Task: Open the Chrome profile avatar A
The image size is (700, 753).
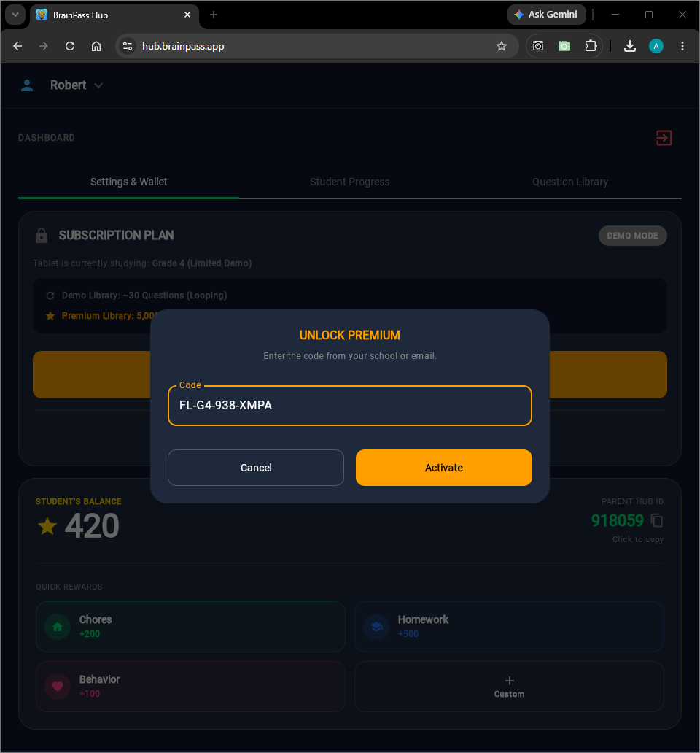Action: click(656, 46)
